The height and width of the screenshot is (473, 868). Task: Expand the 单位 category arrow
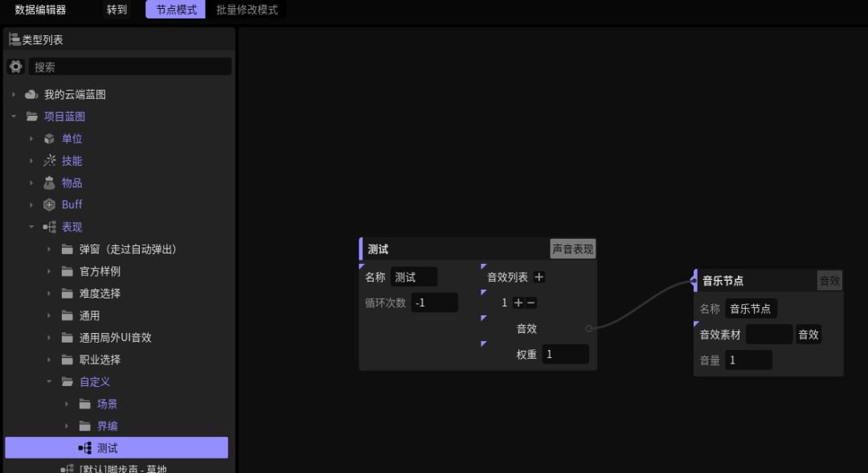click(31, 138)
